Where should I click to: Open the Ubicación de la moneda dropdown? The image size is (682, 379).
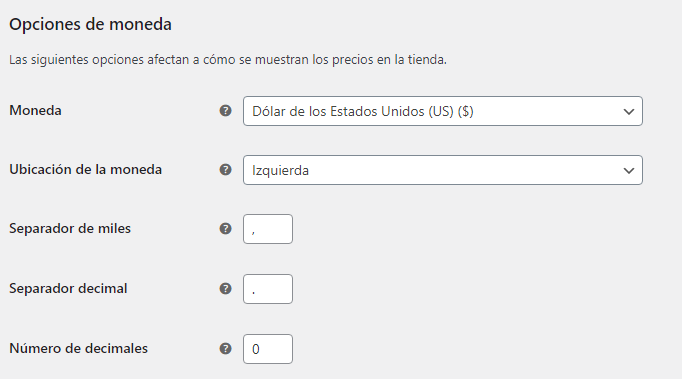point(443,170)
